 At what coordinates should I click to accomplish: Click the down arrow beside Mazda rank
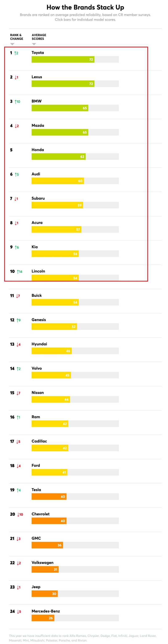(16, 126)
